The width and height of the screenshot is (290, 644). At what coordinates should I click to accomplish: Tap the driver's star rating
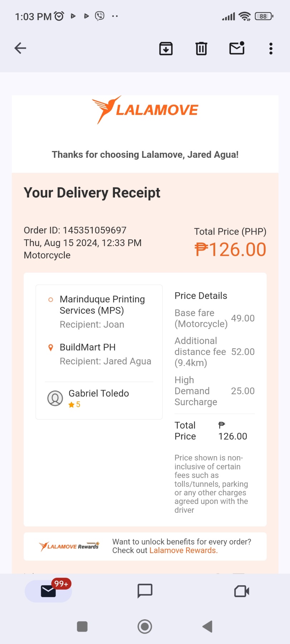(x=74, y=405)
